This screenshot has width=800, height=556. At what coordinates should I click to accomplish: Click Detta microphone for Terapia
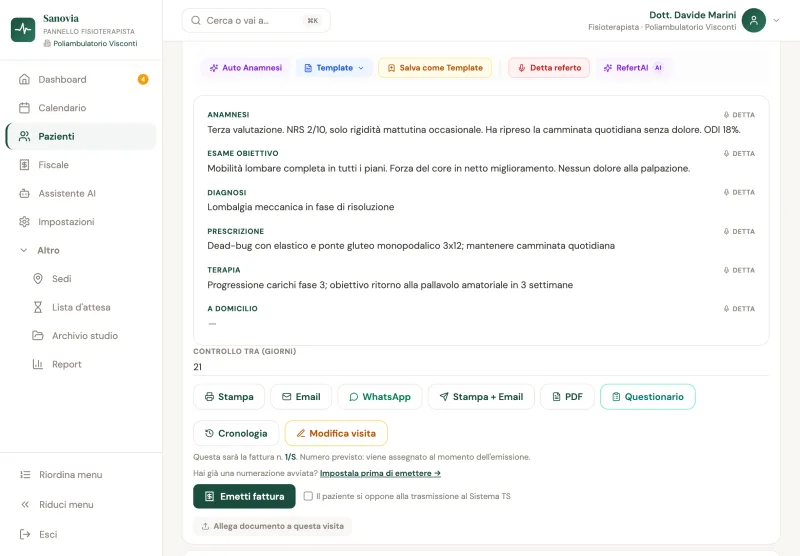[x=739, y=270]
